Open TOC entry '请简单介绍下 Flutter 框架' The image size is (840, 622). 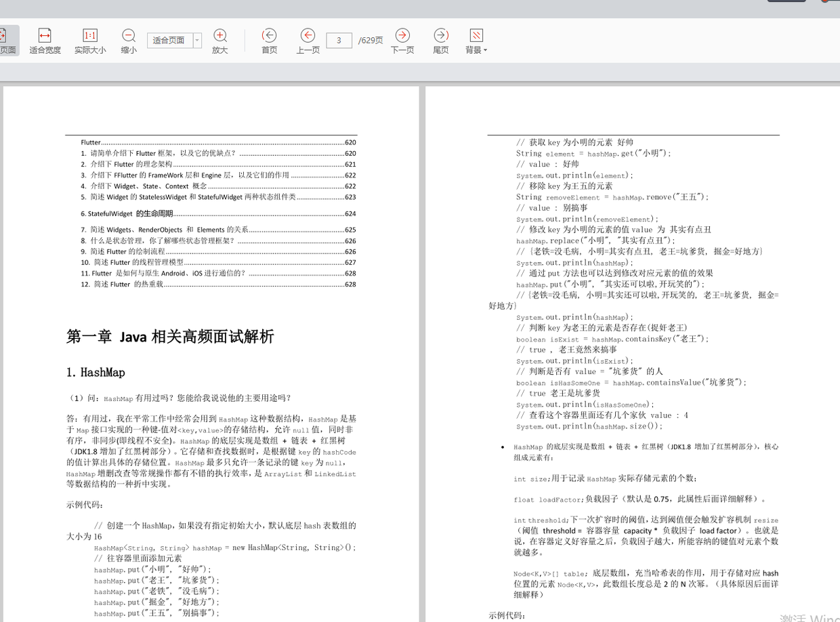coord(218,153)
